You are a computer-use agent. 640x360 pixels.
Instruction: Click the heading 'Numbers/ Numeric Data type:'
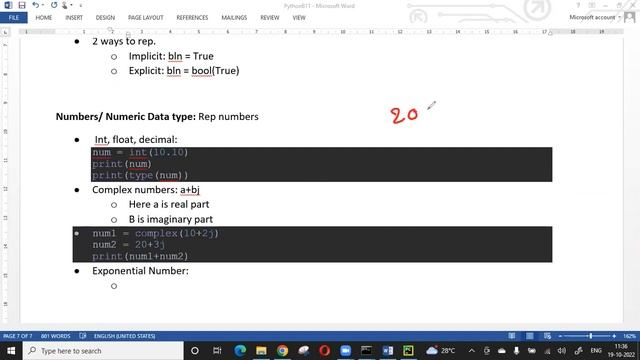pos(126,117)
